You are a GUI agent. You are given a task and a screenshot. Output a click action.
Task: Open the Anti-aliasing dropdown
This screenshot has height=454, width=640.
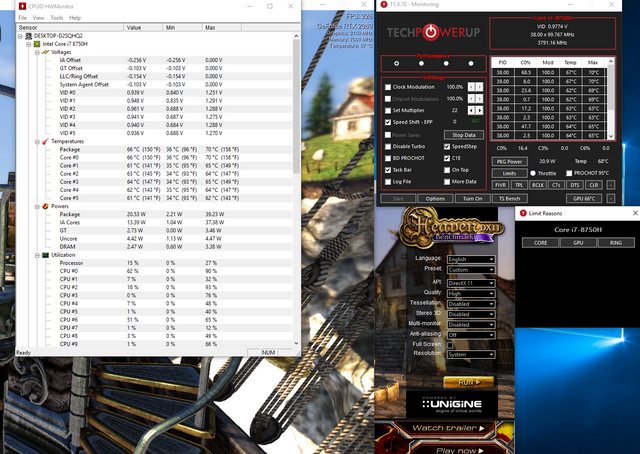coord(471,335)
